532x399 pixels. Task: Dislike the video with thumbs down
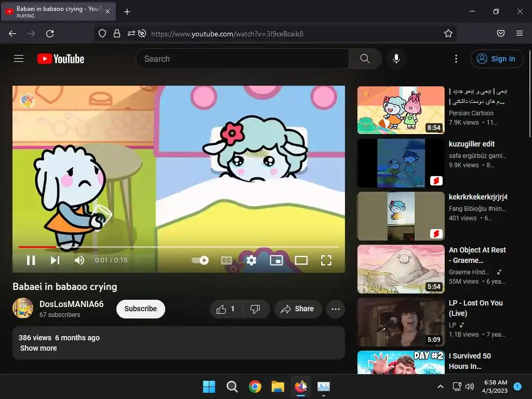[x=256, y=309]
